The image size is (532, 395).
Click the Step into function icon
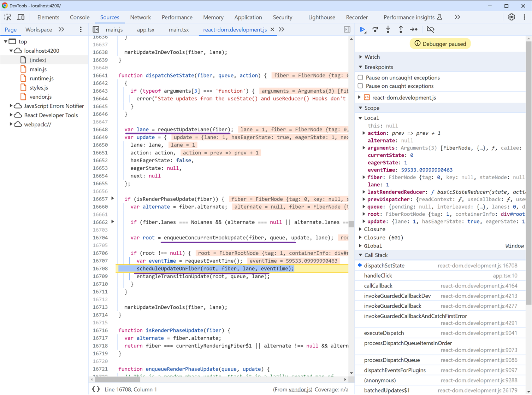tap(388, 30)
